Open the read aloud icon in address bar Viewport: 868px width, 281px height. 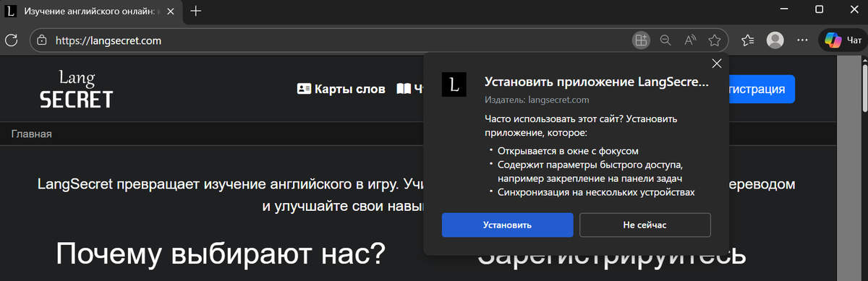690,40
